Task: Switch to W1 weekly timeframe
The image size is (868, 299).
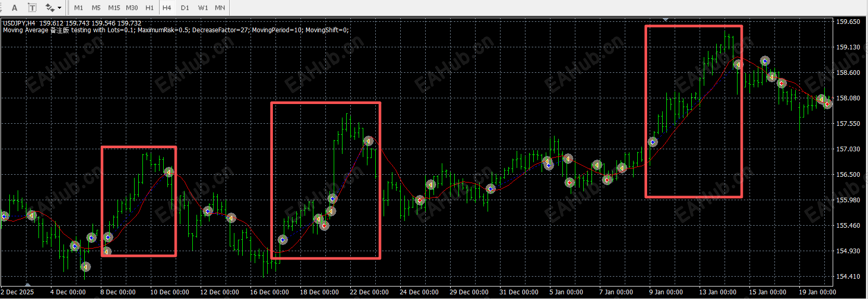Action: (x=203, y=8)
